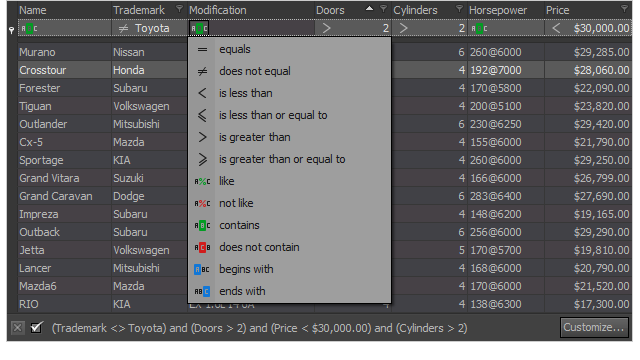The image size is (640, 360).
Task: Open the Modification filter condition icon
Action: (x=200, y=29)
